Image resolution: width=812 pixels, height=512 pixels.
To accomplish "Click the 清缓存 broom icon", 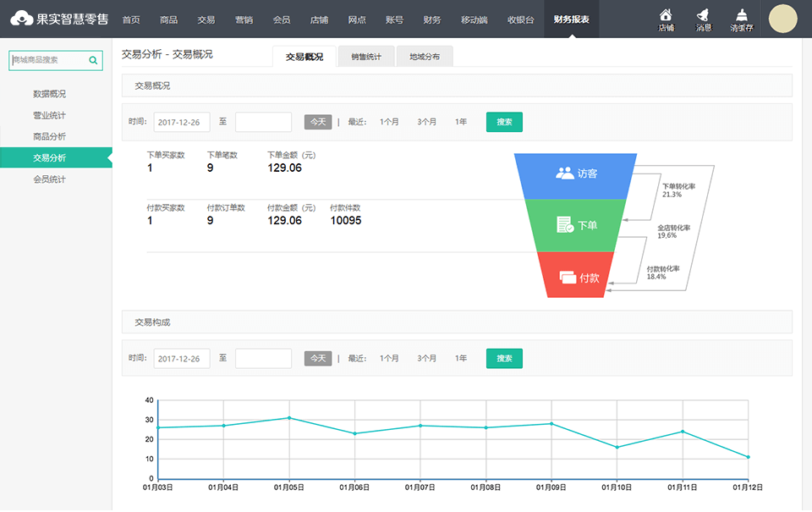I will click(742, 14).
